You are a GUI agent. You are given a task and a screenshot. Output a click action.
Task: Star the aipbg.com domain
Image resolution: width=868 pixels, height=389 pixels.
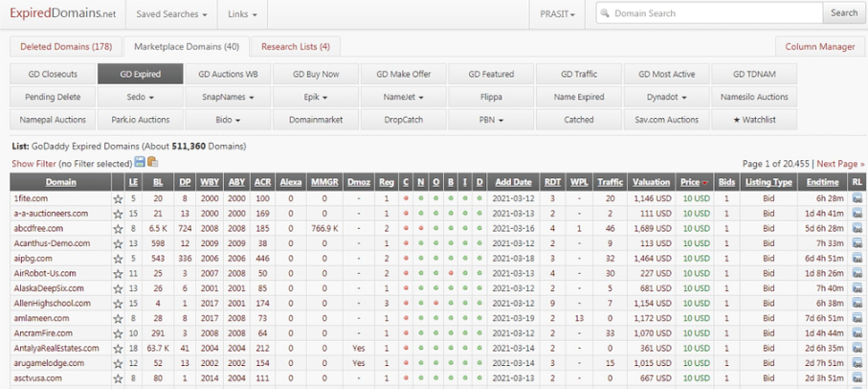[118, 259]
